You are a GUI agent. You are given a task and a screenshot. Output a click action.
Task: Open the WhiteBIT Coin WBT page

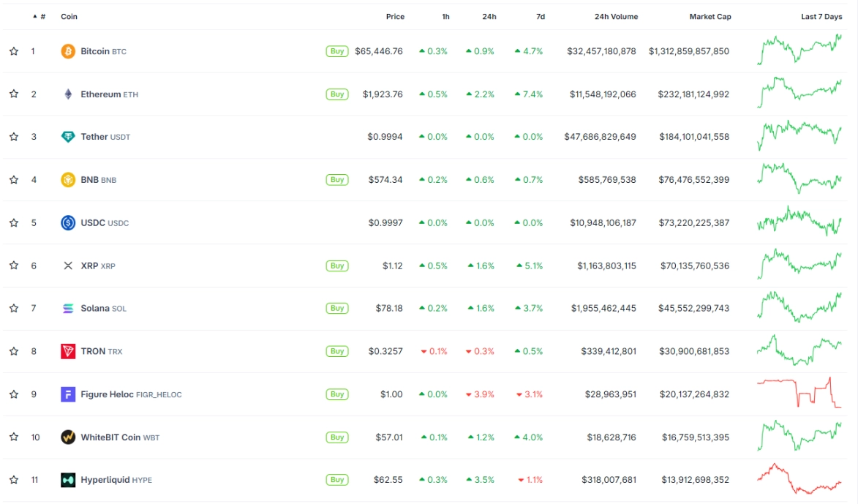(121, 437)
